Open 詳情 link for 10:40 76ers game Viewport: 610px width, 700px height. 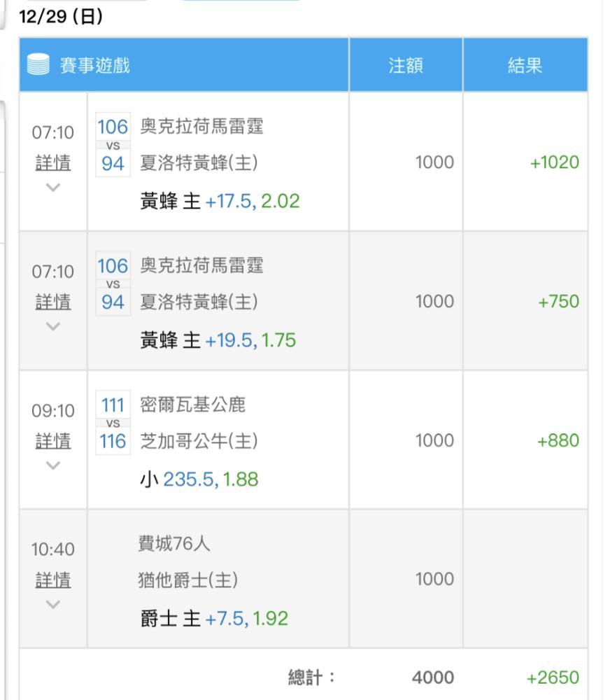pyautogui.click(x=53, y=580)
